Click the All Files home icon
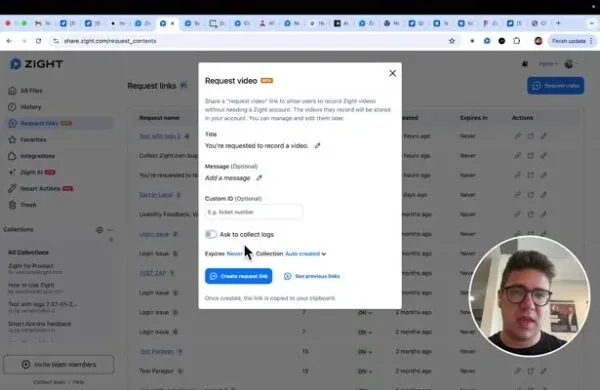The height and width of the screenshot is (390, 600). 12,91
